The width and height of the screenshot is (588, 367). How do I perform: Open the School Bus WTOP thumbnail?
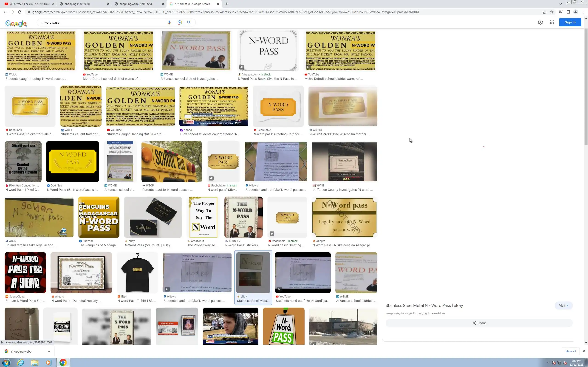[172, 162]
